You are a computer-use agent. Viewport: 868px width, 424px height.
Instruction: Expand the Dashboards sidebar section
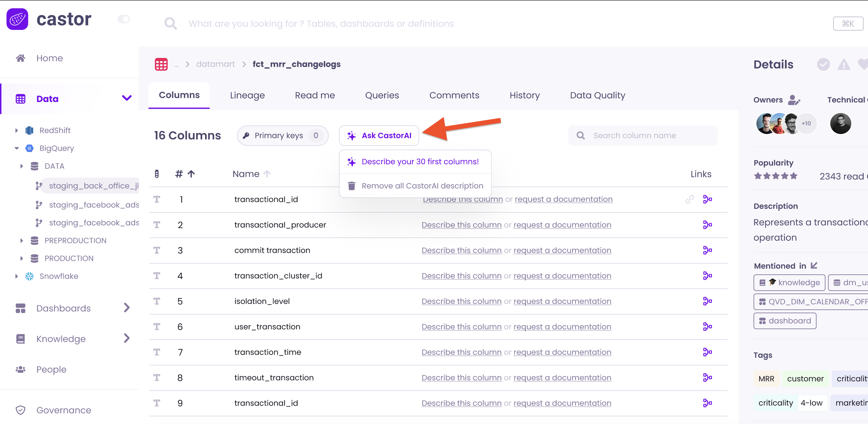click(x=126, y=307)
